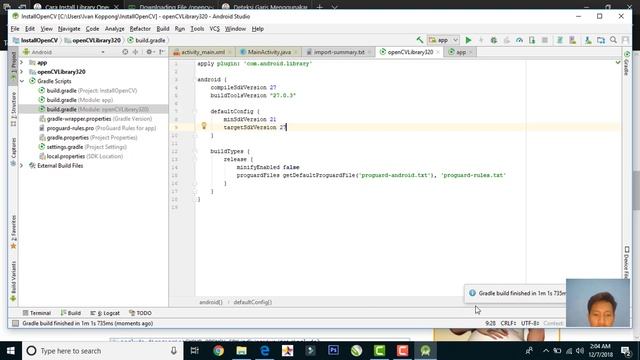The width and height of the screenshot is (640, 360).
Task: Switch to activity_main.xml editor tab
Action: pos(202,52)
